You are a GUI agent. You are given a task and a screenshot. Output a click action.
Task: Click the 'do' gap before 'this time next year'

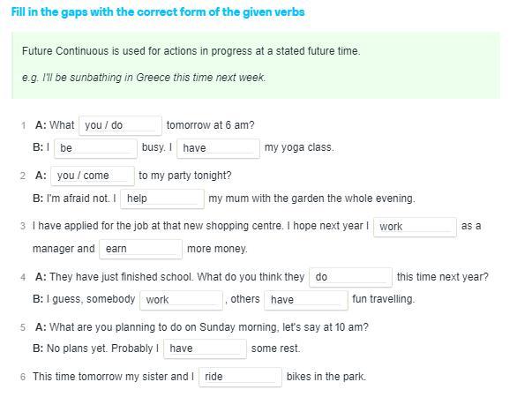point(351,277)
